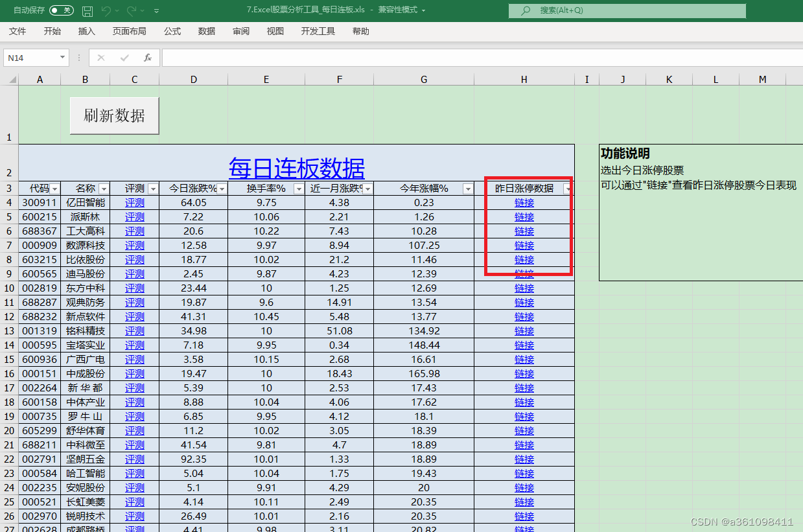Click the formula bar confirm checkmark icon
The height and width of the screenshot is (532, 803).
point(124,58)
